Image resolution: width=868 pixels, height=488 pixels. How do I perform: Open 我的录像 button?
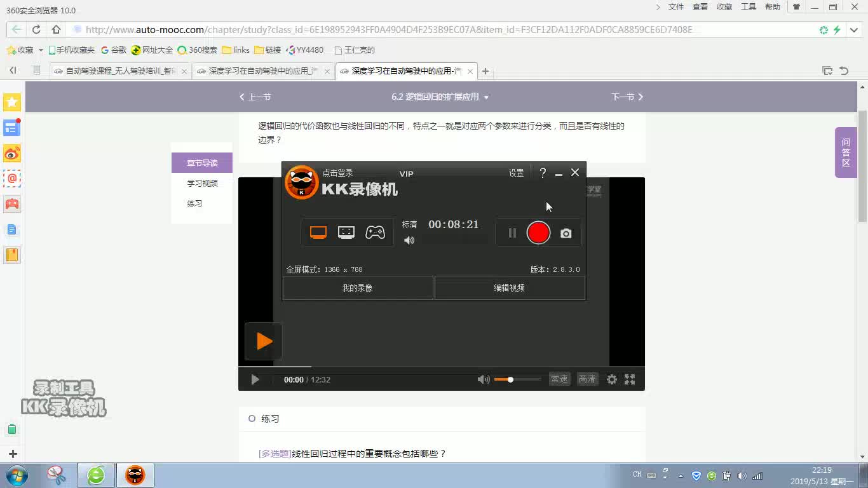coord(358,288)
